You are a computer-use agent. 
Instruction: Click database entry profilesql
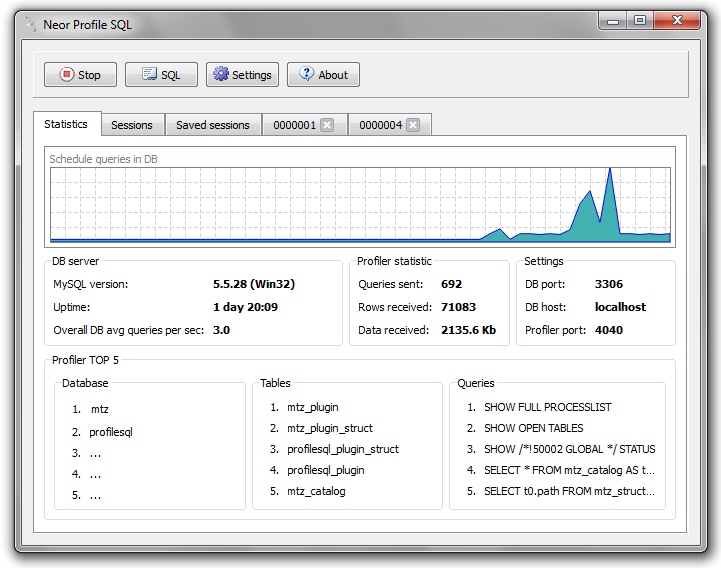[x=111, y=432]
